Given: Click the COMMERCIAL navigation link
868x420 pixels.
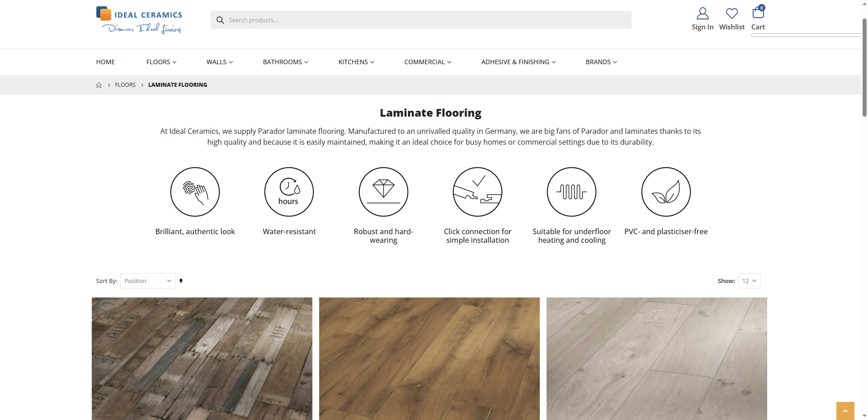Looking at the screenshot, I should click(427, 62).
